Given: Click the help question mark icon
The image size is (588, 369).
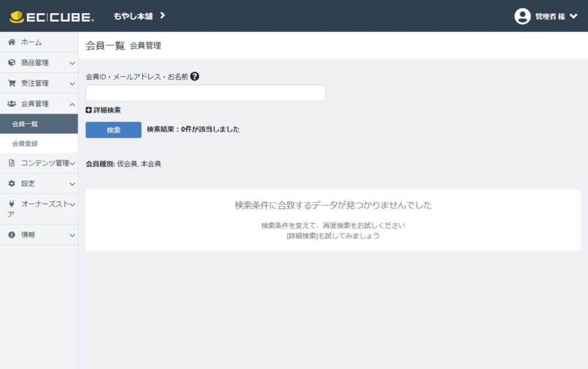Looking at the screenshot, I should (x=195, y=76).
